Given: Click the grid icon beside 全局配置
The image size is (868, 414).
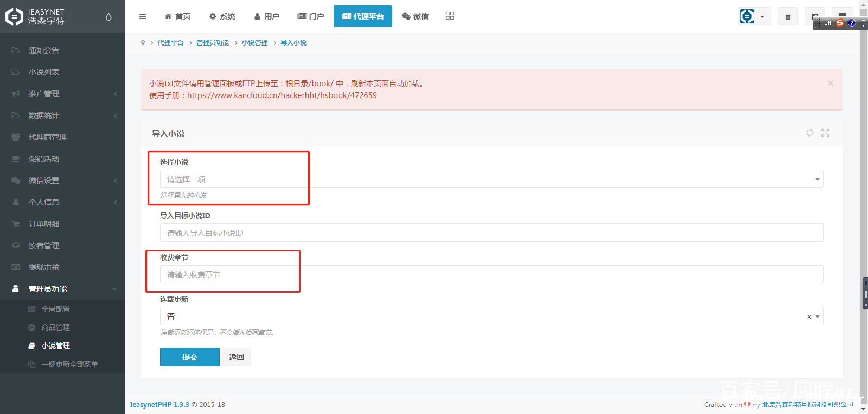Looking at the screenshot, I should pyautogui.click(x=31, y=309).
